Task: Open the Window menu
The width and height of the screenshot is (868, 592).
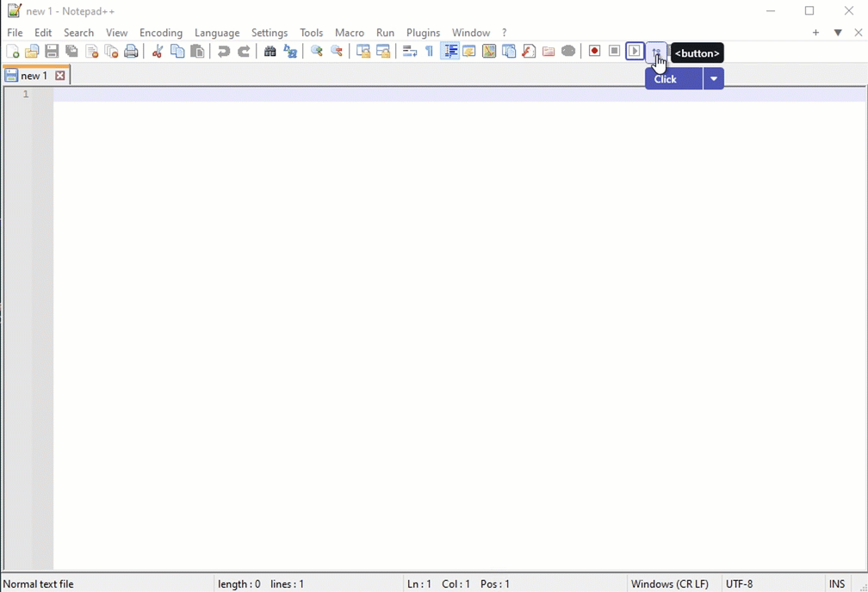Action: 471,33
